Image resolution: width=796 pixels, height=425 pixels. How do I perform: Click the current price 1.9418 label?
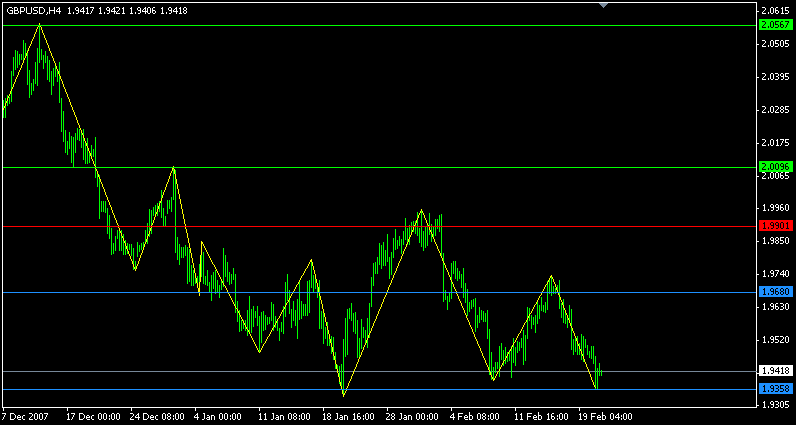tap(775, 371)
